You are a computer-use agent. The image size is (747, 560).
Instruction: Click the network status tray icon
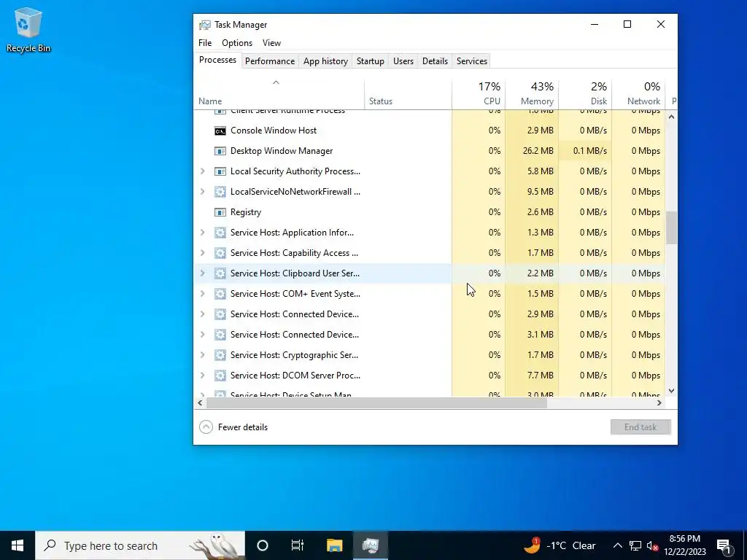tap(635, 545)
